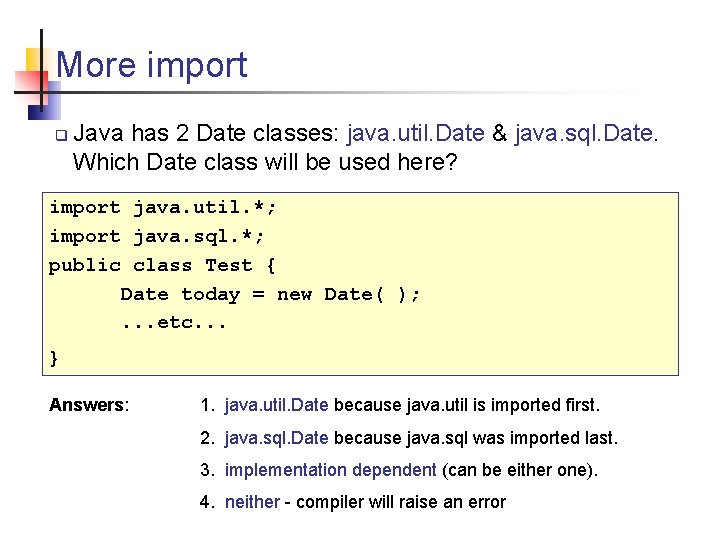Click "compiler will raise an error" text
Image resolution: width=720 pixels, height=540 pixels.
point(400,502)
